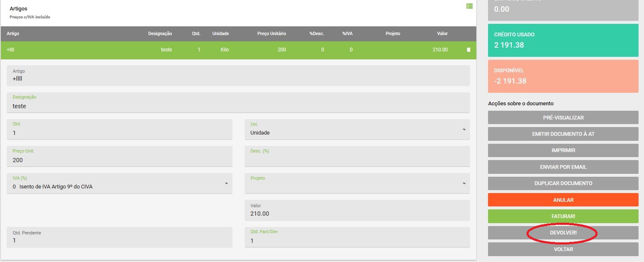Click ENVIAR POR EMAIL button

(563, 167)
